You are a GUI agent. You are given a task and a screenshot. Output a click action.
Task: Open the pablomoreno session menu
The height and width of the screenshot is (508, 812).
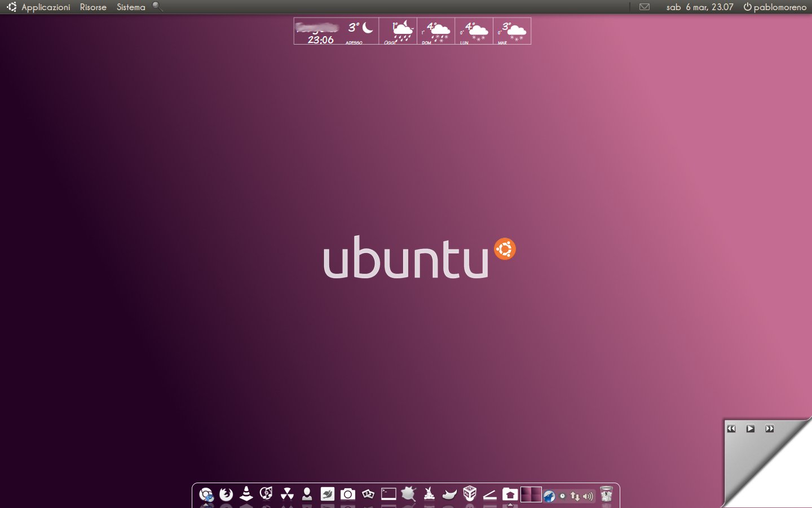[x=775, y=7]
